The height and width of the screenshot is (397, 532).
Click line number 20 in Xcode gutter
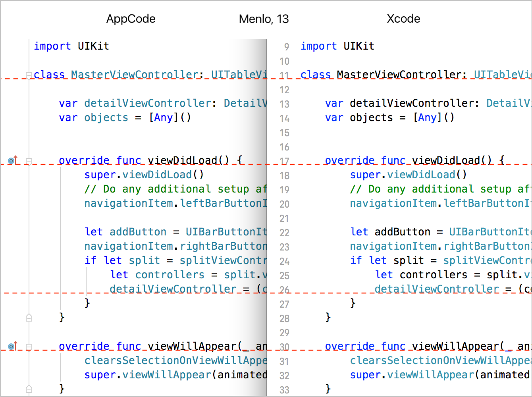click(284, 204)
